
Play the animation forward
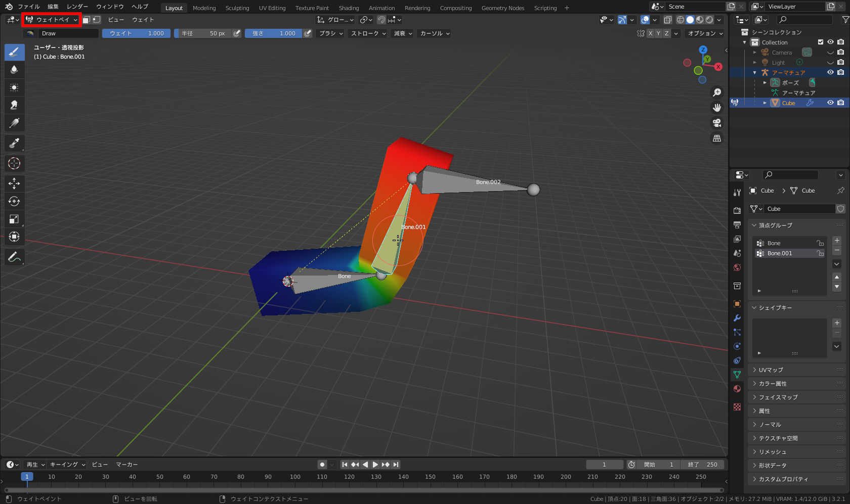pyautogui.click(x=375, y=465)
